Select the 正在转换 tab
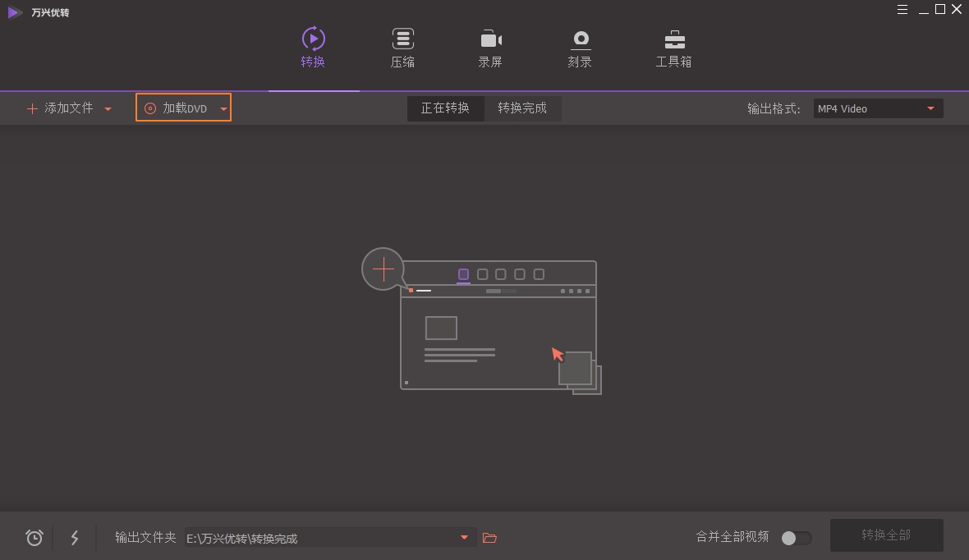 (446, 108)
